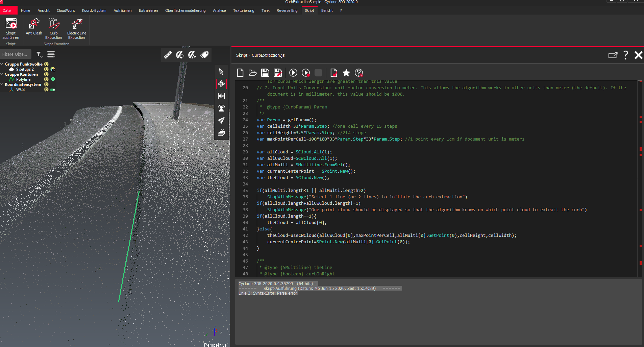
Task: Open the JS script help icon
Action: pyautogui.click(x=359, y=73)
